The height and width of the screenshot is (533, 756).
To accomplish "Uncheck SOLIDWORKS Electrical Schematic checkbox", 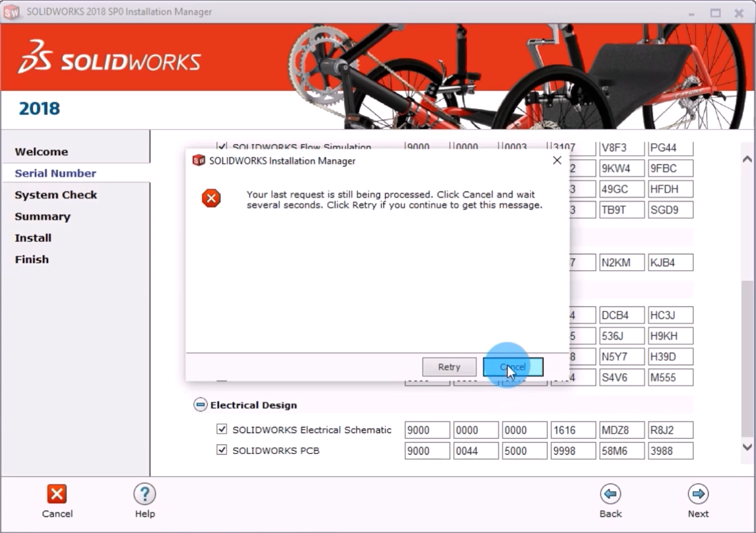I will pos(222,429).
